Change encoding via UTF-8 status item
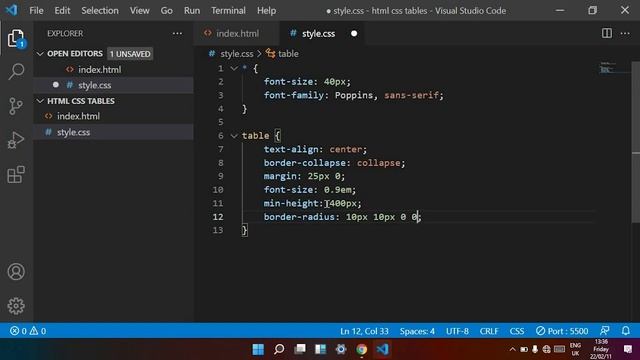This screenshot has width=640, height=360. coord(457,331)
